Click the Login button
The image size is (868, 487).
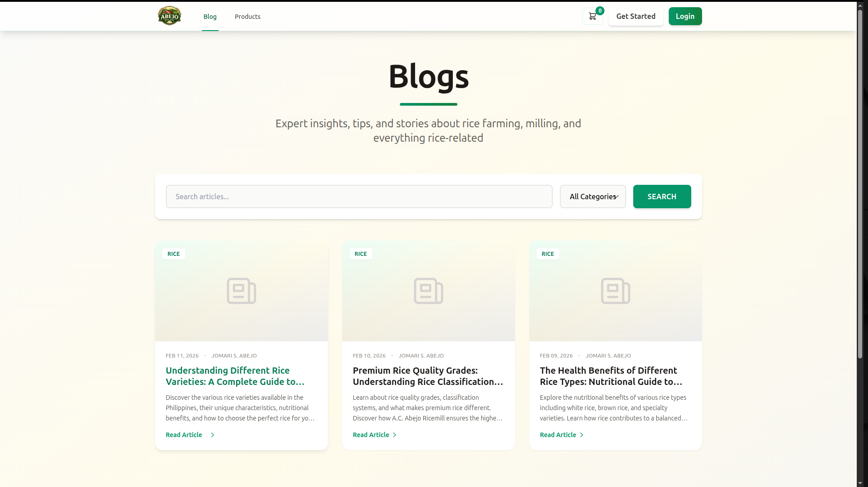(x=685, y=16)
